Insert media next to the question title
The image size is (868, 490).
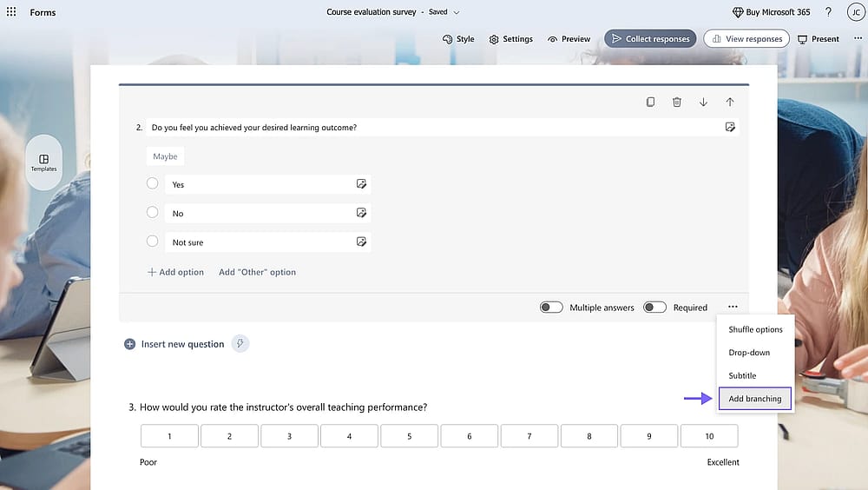click(x=730, y=128)
